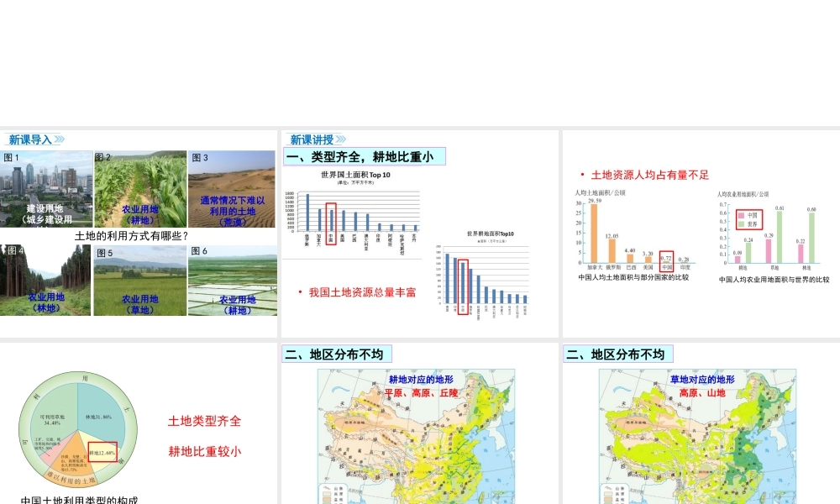Click the 耕地12.68% label in the pie
Image resolution: width=840 pixels, height=504 pixels.
click(102, 453)
